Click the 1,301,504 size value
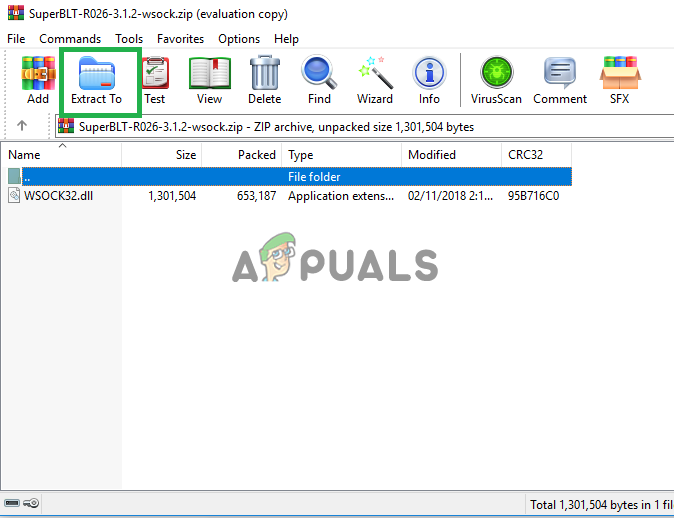 (172, 196)
